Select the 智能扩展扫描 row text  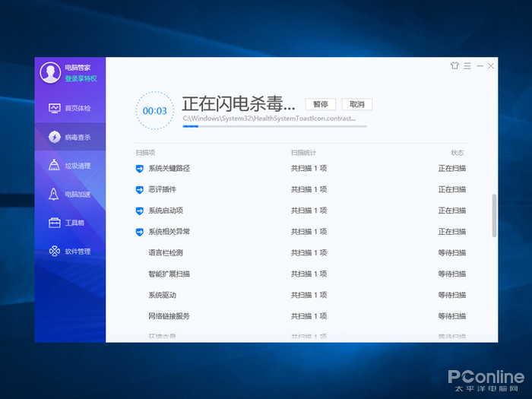[x=169, y=274]
